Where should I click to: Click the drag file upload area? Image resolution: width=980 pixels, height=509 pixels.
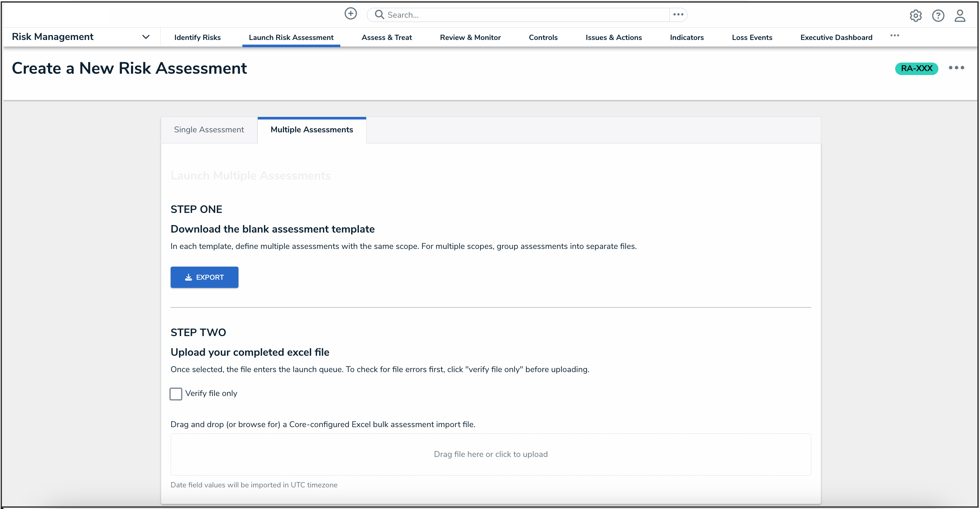[x=490, y=454]
